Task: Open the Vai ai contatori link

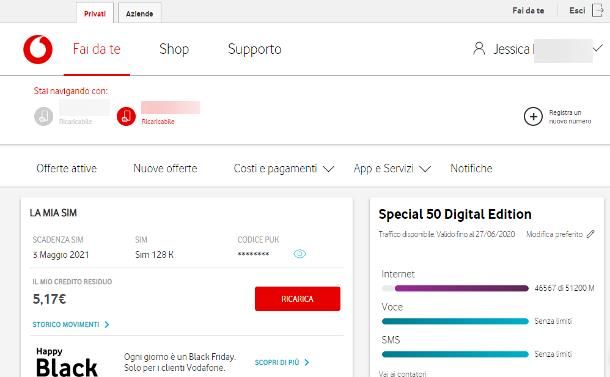Action: tap(402, 373)
